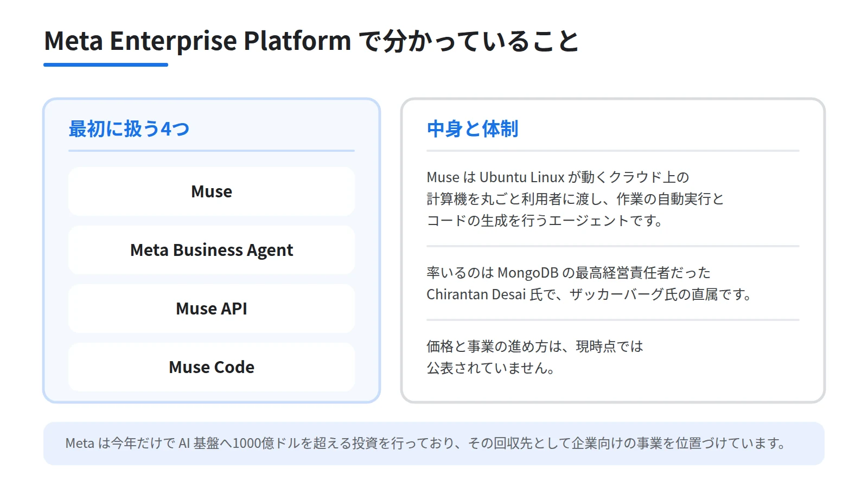The width and height of the screenshot is (868, 488).
Task: Select the "Meta Business Agent" card
Action: coord(212,250)
